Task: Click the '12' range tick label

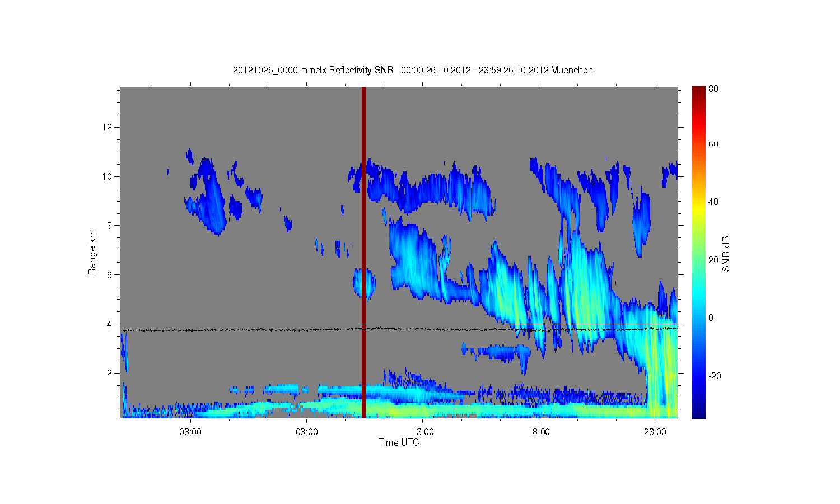Action: pos(108,127)
